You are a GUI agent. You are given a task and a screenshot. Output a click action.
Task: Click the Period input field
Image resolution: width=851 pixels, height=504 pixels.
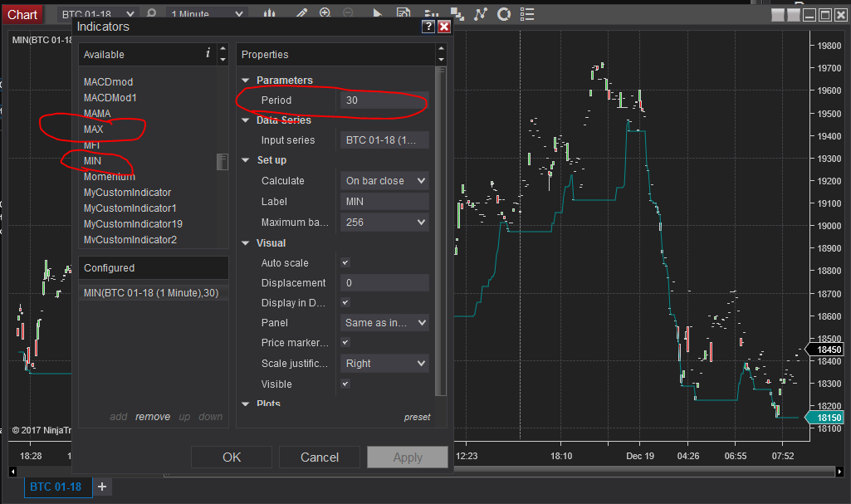(384, 100)
